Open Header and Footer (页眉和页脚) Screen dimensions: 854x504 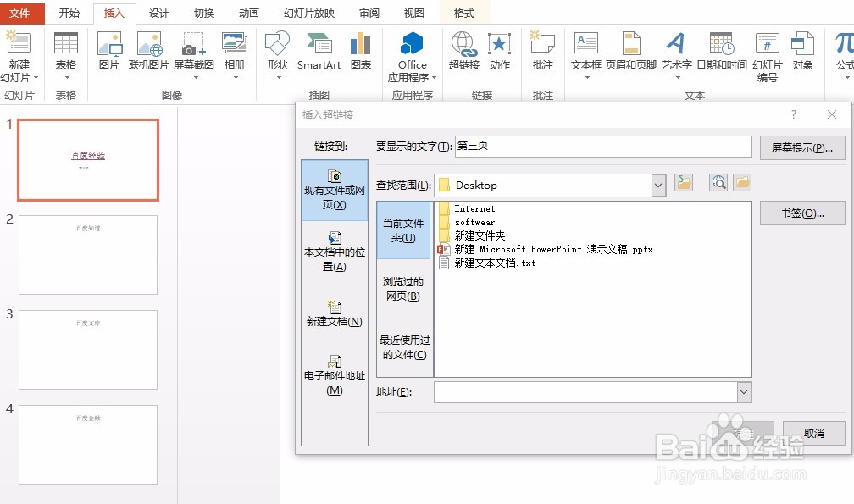(x=631, y=52)
